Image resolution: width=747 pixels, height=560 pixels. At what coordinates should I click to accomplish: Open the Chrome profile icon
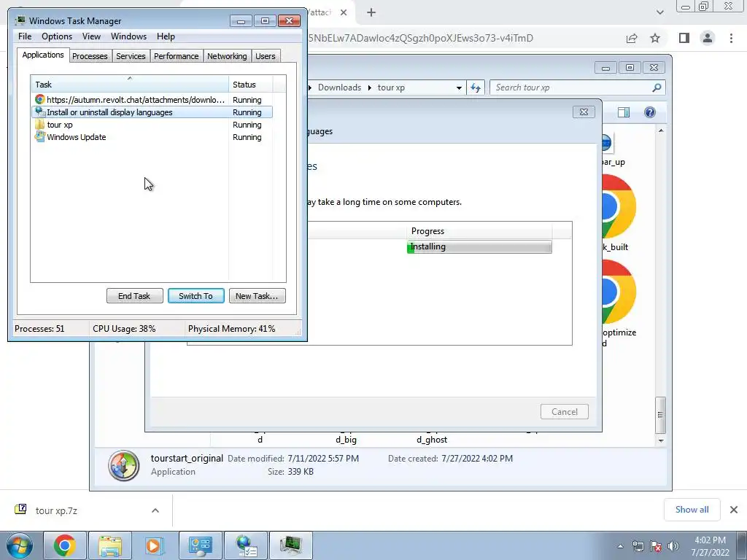point(708,38)
